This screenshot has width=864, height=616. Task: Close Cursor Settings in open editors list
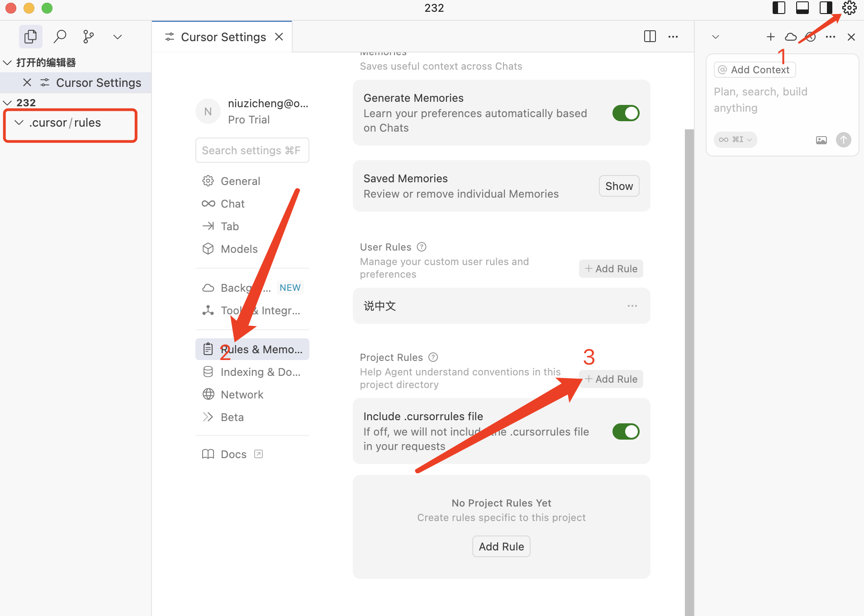coord(27,83)
